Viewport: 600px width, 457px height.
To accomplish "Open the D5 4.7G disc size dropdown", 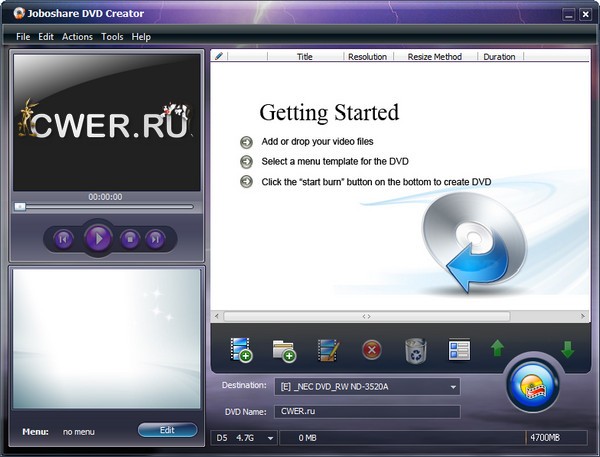I will coord(268,438).
